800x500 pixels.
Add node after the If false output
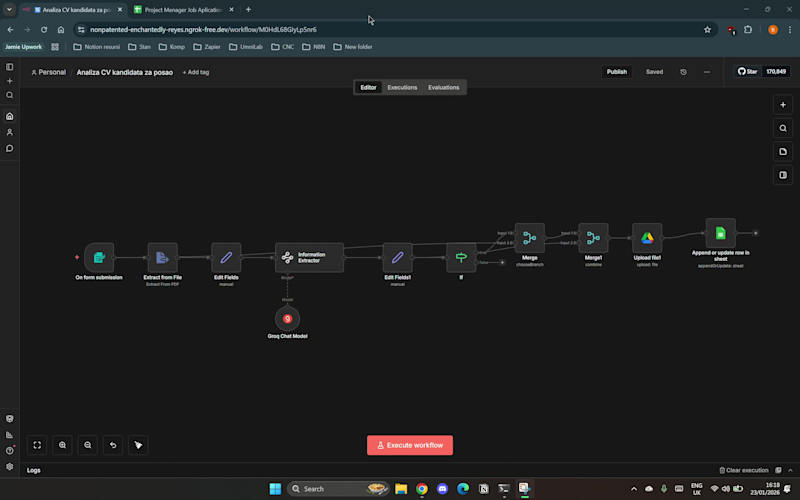[502, 263]
